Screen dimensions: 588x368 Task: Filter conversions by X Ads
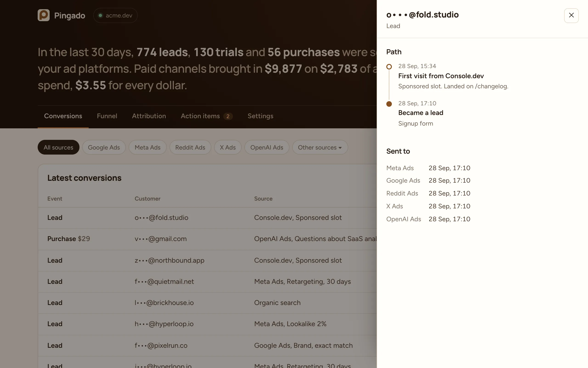[x=227, y=147]
